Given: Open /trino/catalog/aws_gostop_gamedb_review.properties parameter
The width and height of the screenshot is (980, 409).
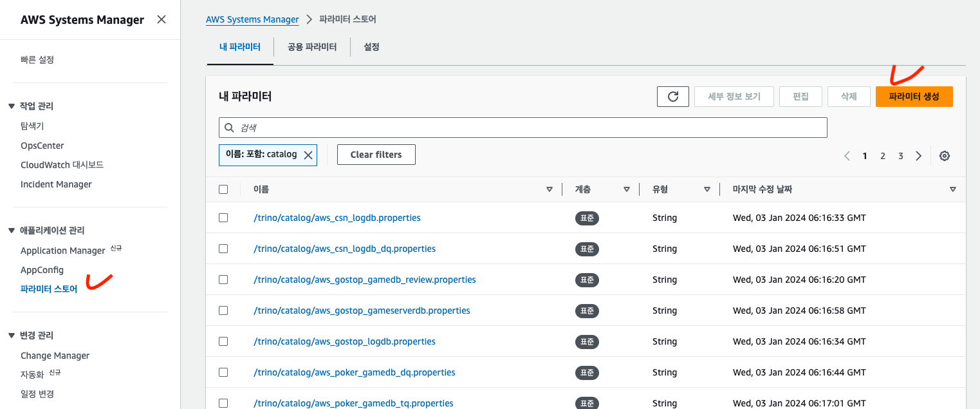Looking at the screenshot, I should click(365, 280).
